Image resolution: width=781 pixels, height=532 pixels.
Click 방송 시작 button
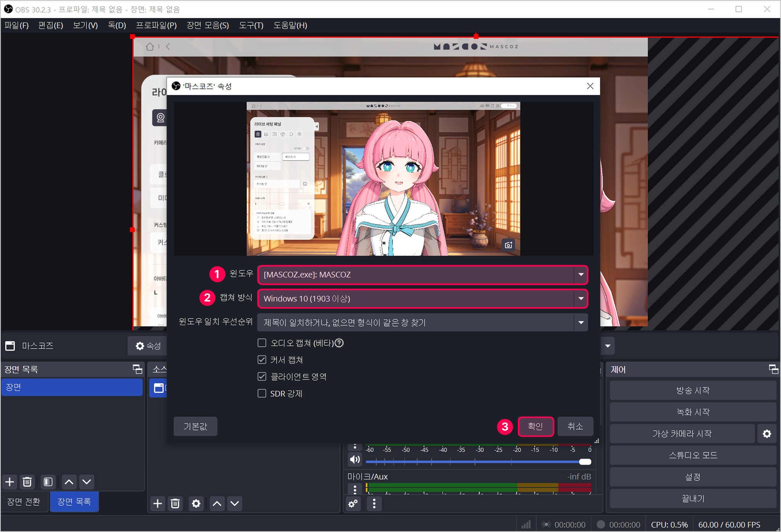pyautogui.click(x=693, y=391)
